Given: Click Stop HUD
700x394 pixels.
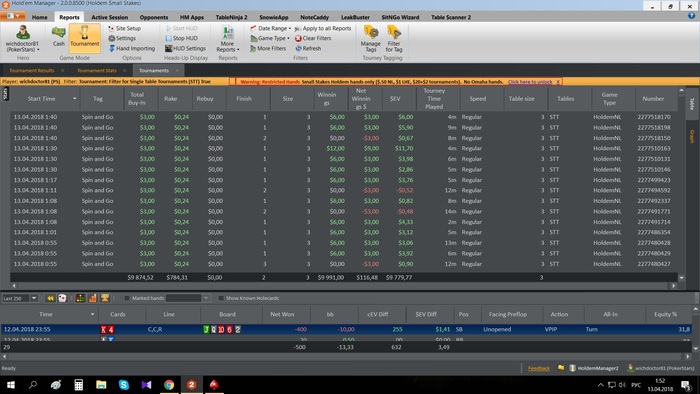Looking at the screenshot, I should pyautogui.click(x=181, y=38).
